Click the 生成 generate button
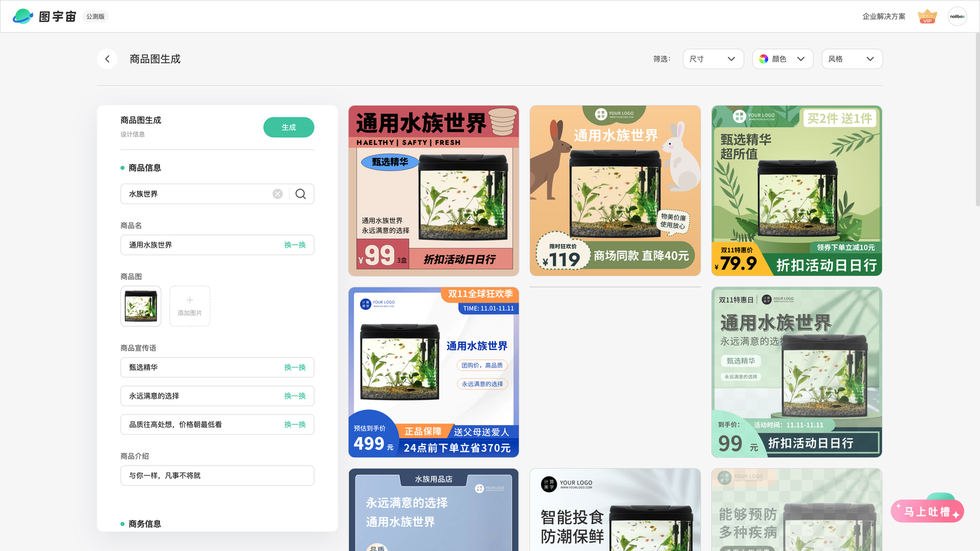Screen dimensions: 980x551 pos(289,127)
